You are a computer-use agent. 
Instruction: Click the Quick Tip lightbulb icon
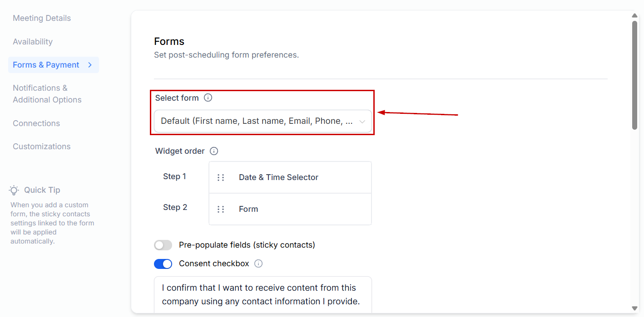(x=14, y=190)
